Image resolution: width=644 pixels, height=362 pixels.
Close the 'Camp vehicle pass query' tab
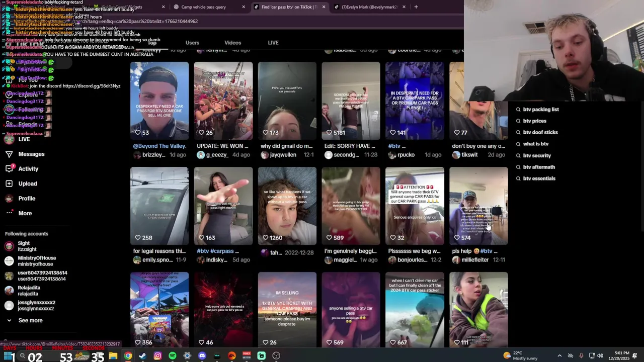(244, 7)
